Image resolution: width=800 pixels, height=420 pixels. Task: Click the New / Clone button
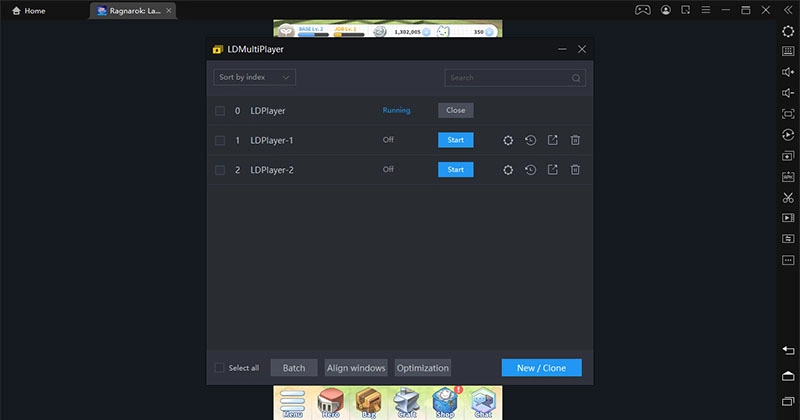point(541,368)
